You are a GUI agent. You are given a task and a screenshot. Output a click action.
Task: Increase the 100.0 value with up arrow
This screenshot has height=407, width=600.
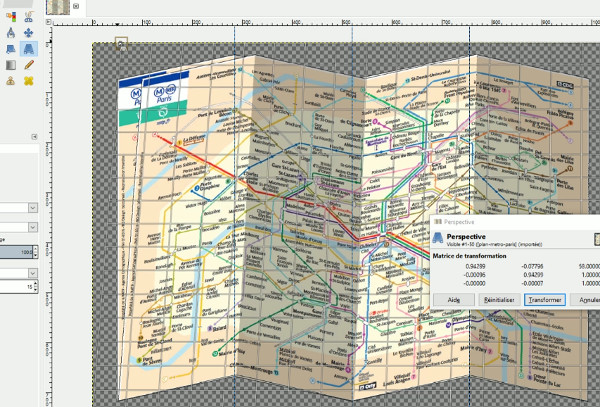[x=36, y=249]
